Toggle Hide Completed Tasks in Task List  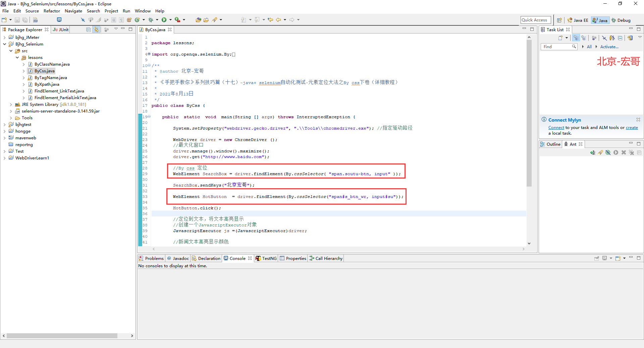tap(604, 38)
